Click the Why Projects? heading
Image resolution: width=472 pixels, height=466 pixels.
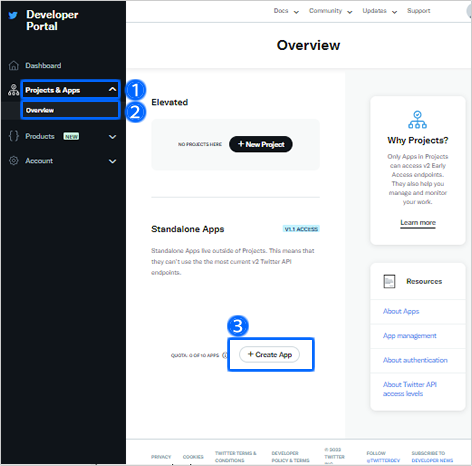click(418, 140)
